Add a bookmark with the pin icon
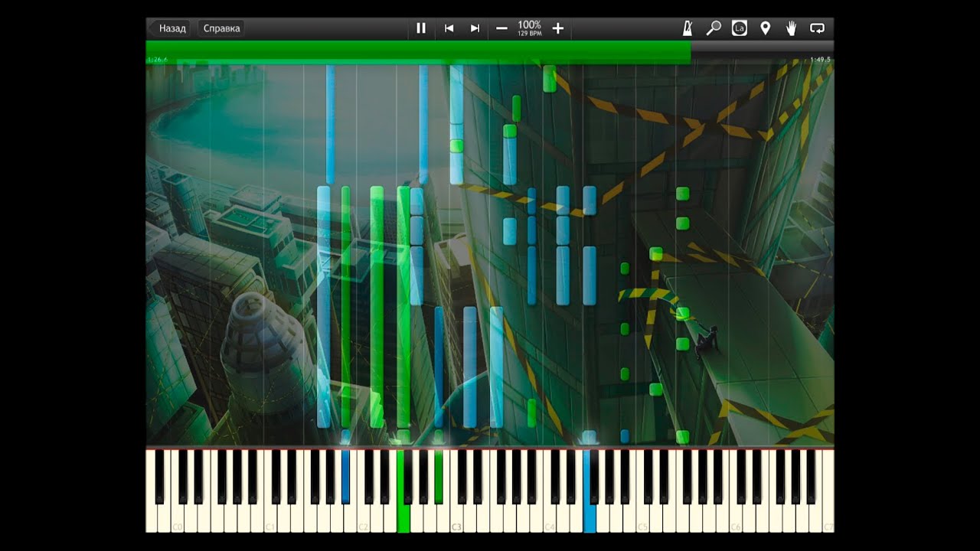The height and width of the screenshot is (551, 980). coord(765,28)
